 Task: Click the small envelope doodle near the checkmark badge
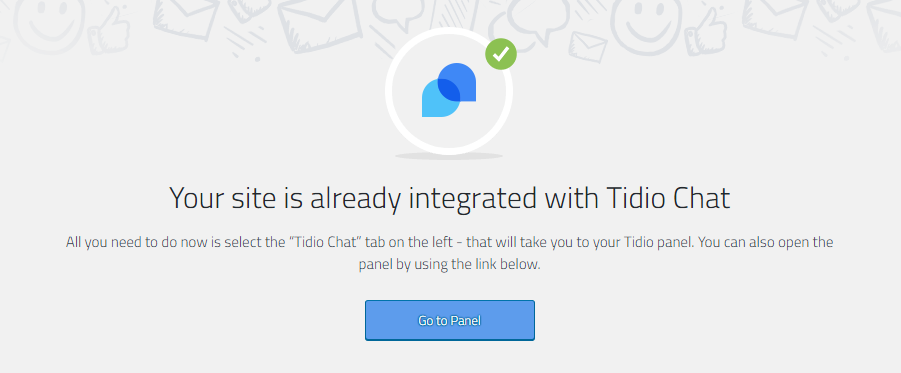(x=588, y=47)
